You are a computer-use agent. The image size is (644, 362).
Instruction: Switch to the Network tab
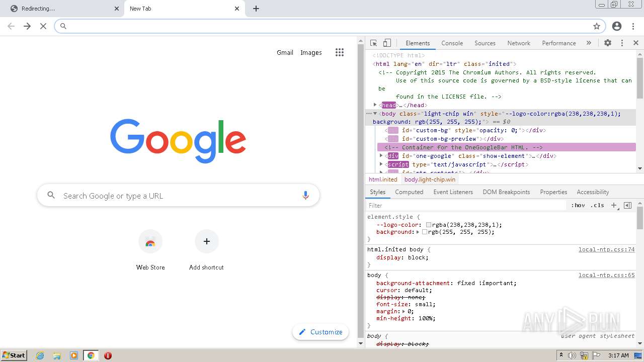pyautogui.click(x=519, y=43)
